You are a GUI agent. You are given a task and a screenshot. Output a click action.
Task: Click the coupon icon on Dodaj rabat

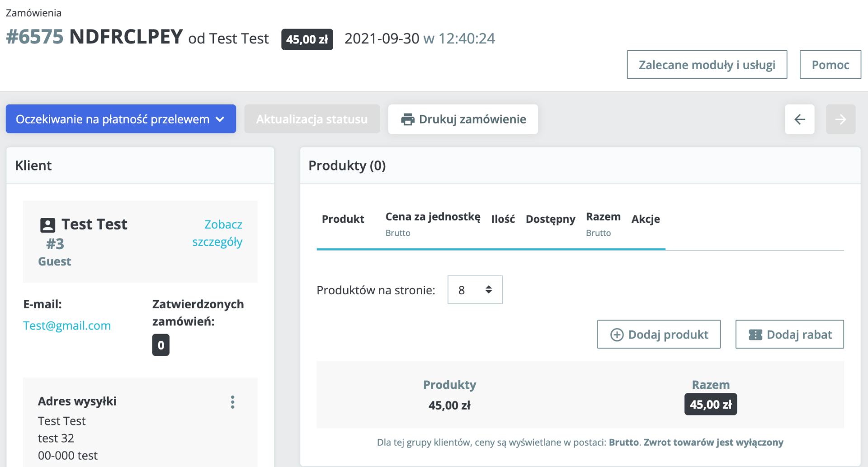tap(755, 335)
